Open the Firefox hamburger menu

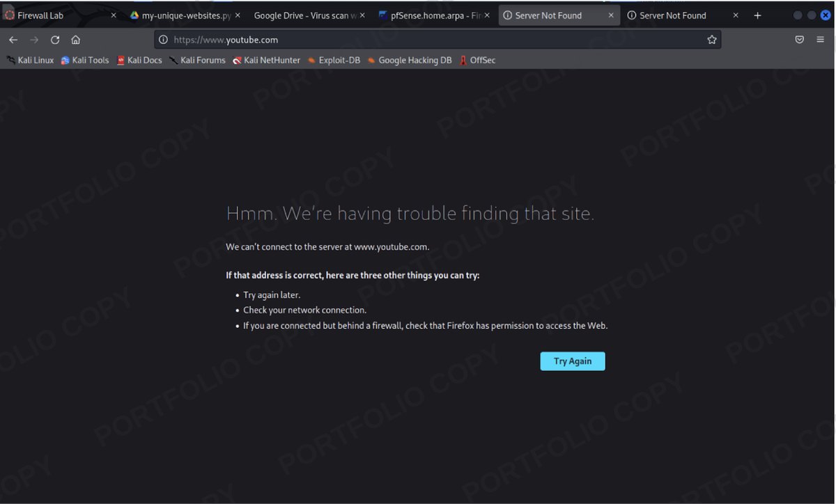(820, 40)
